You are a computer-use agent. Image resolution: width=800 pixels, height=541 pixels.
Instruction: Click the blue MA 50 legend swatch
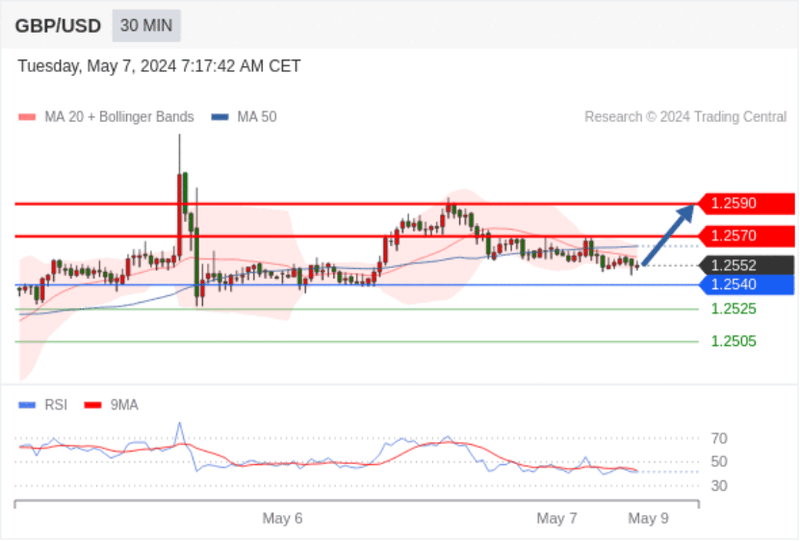[x=220, y=117]
